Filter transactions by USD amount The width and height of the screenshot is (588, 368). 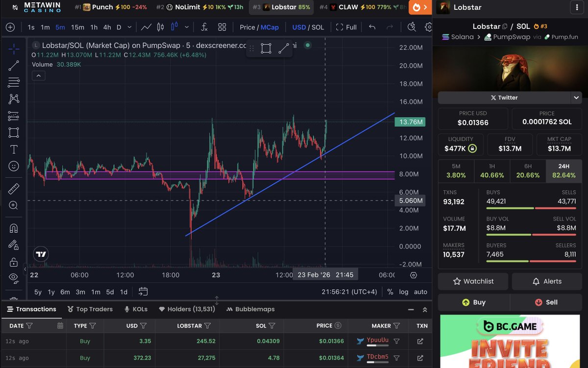click(144, 325)
